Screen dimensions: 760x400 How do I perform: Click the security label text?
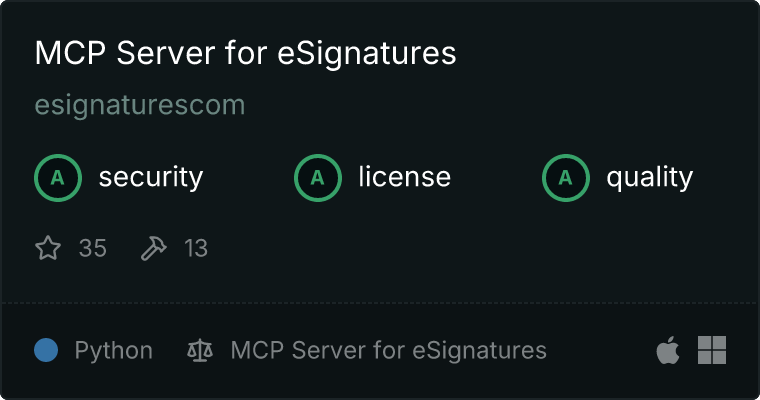tap(151, 177)
